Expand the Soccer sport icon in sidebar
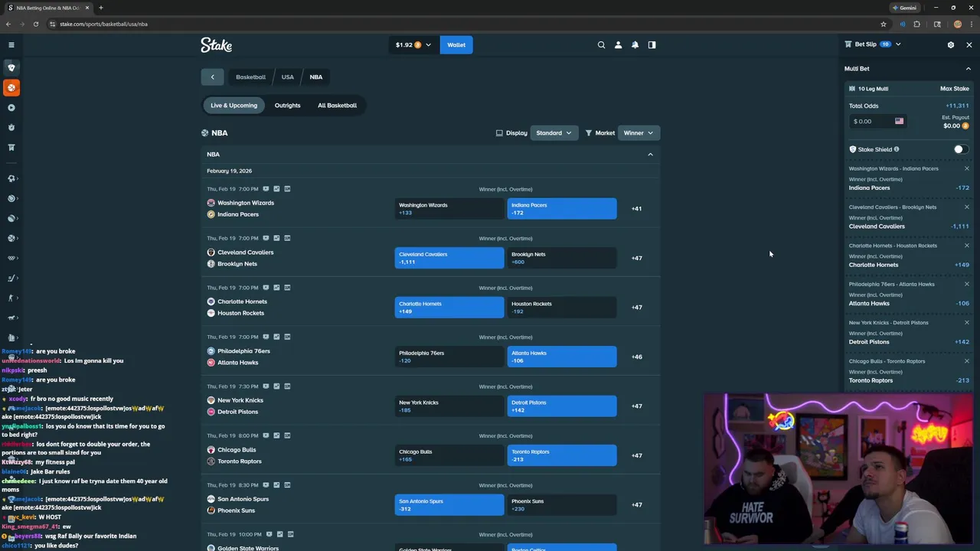 tap(11, 178)
